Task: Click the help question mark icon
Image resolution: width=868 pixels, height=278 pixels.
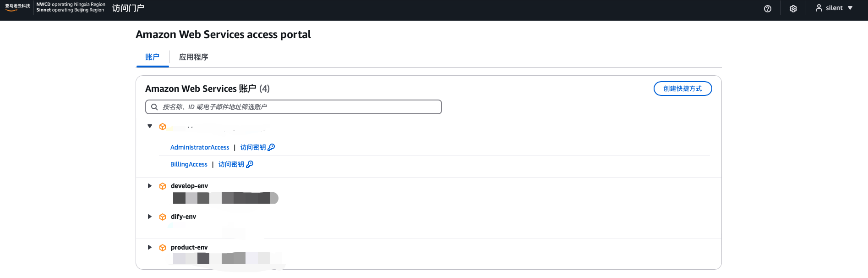Action: tap(768, 9)
